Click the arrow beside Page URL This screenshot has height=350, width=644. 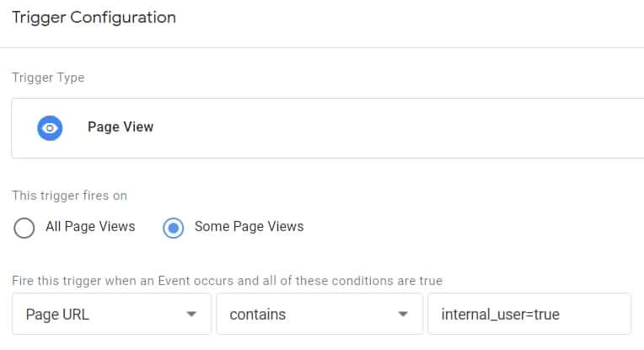(x=191, y=315)
